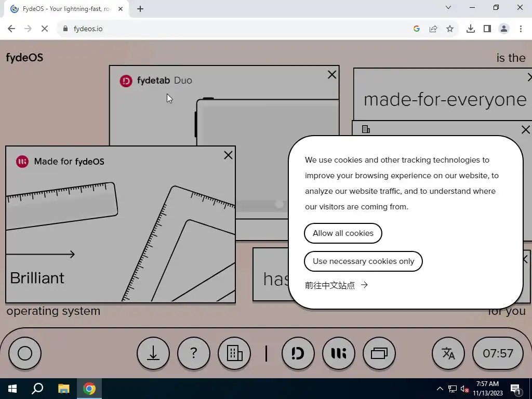This screenshot has width=532, height=399.
Task: Click the arrow in Made for fydeOS card
Action: pyautogui.click(x=40, y=254)
